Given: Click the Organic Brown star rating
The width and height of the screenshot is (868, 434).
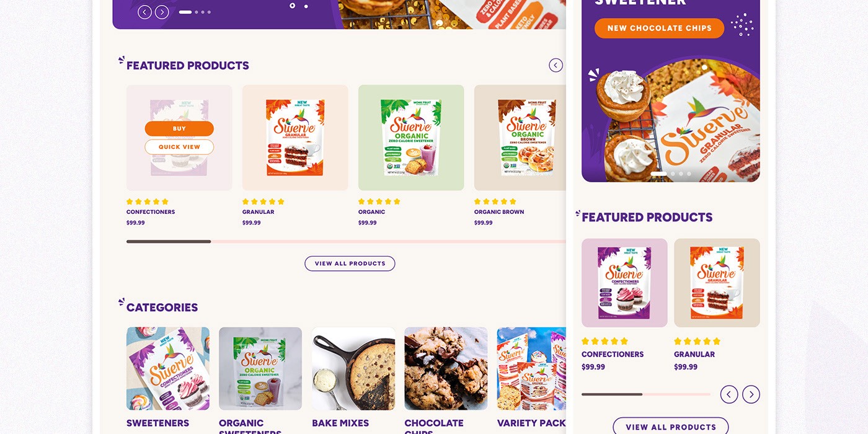Looking at the screenshot, I should (495, 201).
